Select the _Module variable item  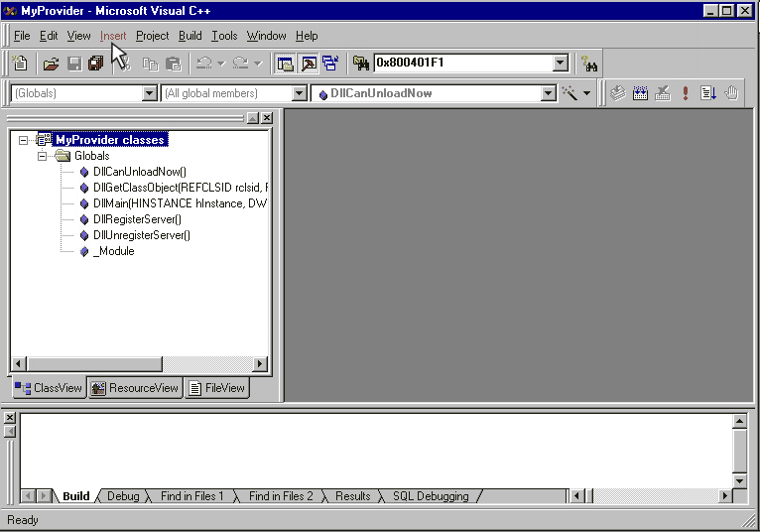coord(114,251)
